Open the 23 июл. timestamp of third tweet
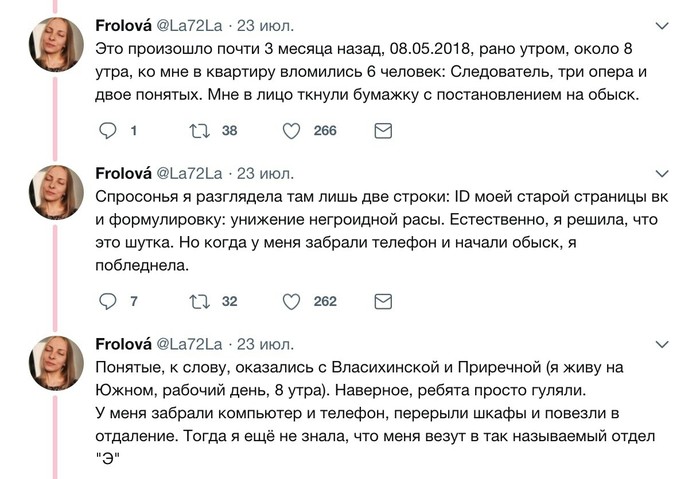 coord(265,344)
